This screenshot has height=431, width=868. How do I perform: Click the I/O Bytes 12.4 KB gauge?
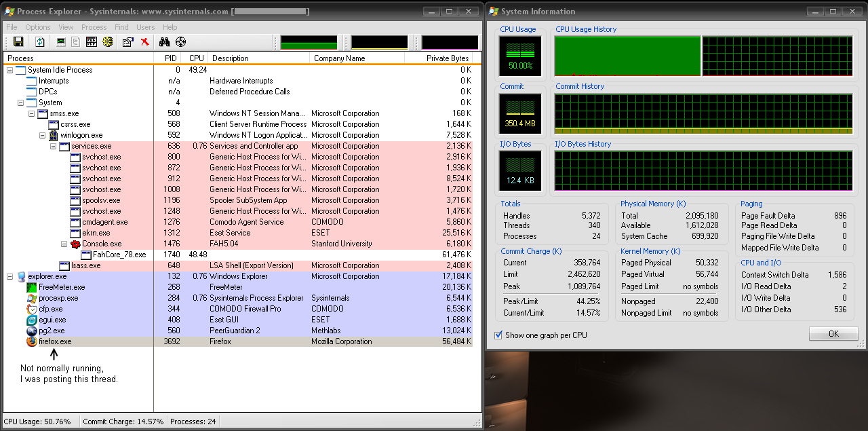click(521, 171)
